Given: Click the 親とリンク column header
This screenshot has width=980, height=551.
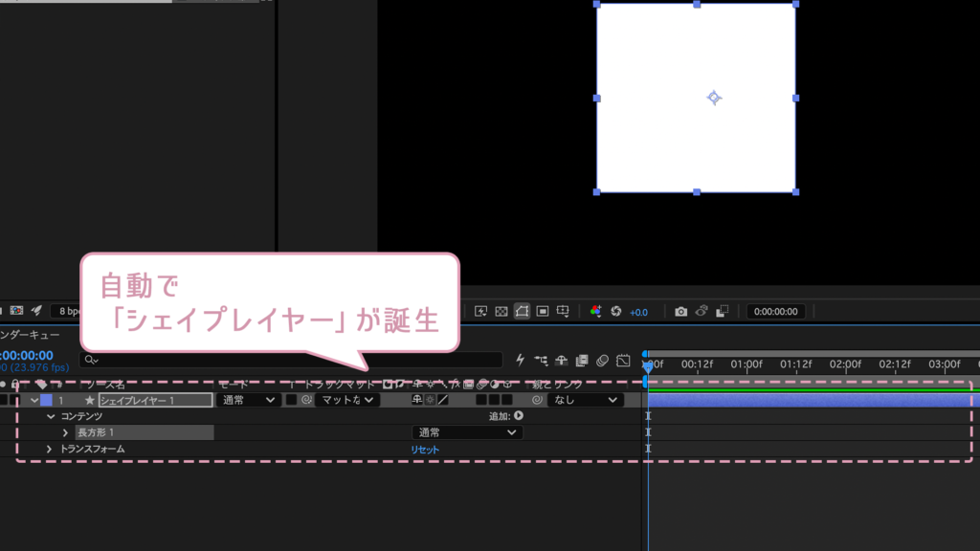Looking at the screenshot, I should (557, 385).
